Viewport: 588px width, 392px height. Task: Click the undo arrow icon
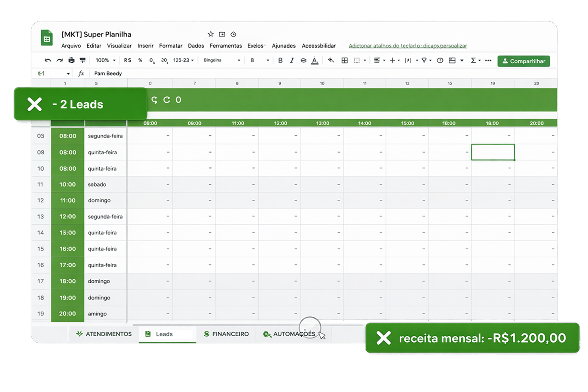48,61
